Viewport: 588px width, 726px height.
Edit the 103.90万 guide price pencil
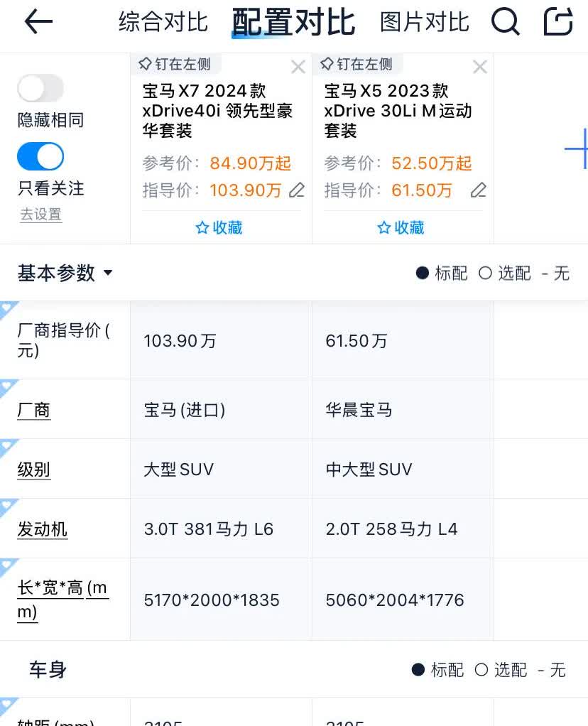(296, 190)
